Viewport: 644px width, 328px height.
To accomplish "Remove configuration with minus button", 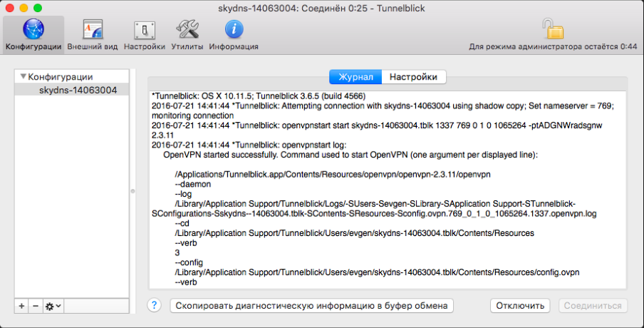I will point(36,305).
